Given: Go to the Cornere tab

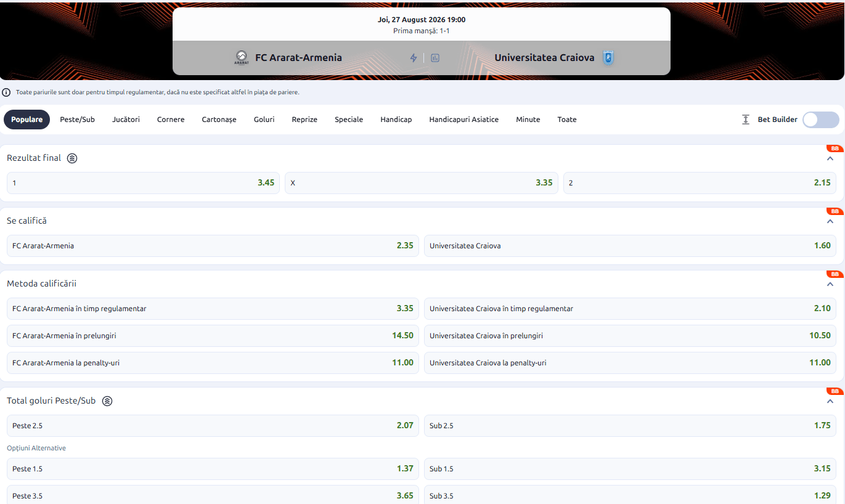Looking at the screenshot, I should [171, 120].
